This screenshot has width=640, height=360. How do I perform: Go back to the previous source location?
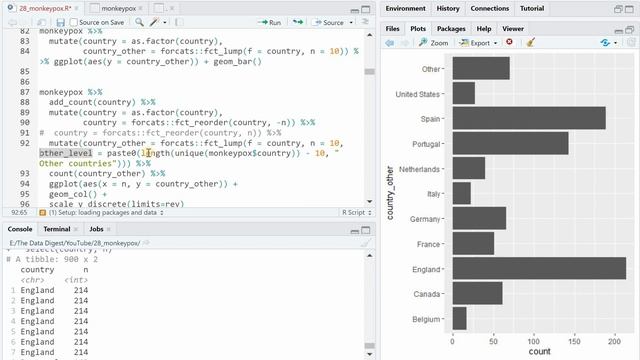pos(13,22)
